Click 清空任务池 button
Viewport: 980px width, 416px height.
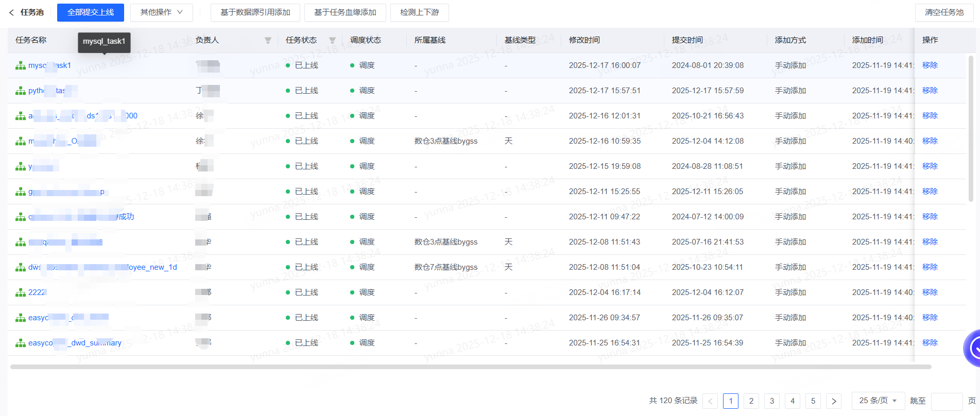944,12
